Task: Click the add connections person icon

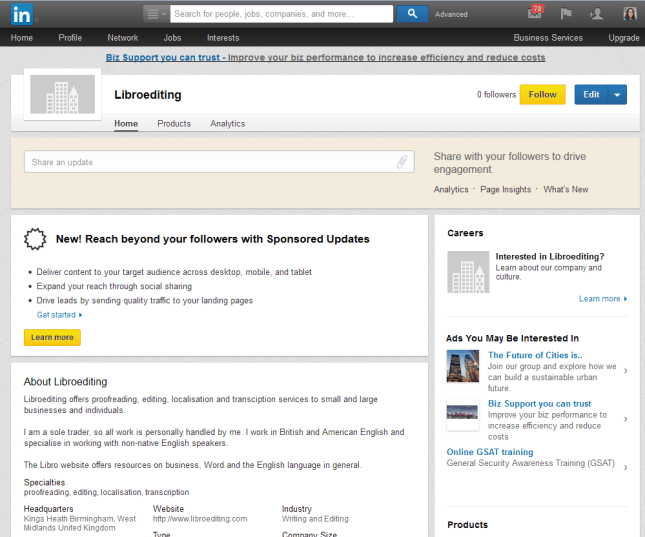Action: (x=597, y=14)
